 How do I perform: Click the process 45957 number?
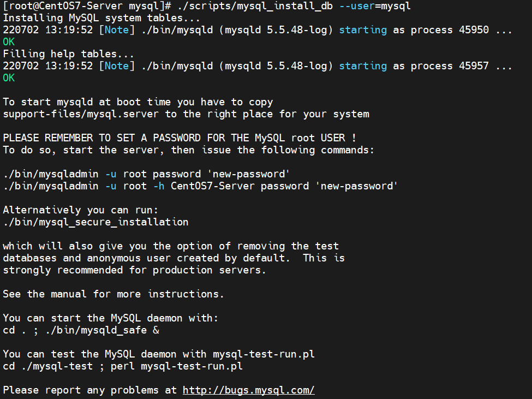pyautogui.click(x=474, y=66)
